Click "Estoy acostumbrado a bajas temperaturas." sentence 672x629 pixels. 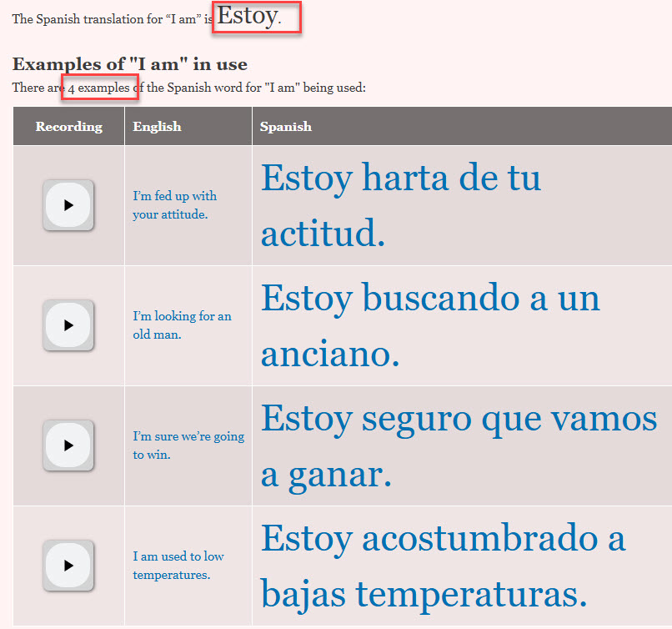(443, 566)
